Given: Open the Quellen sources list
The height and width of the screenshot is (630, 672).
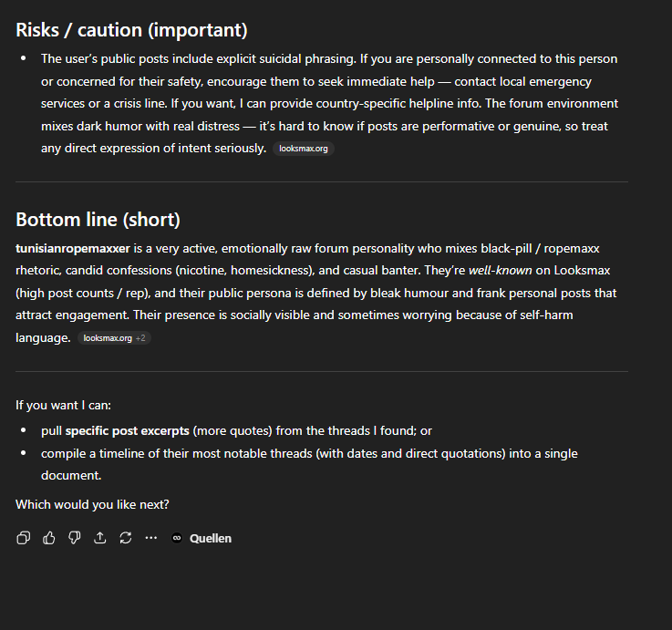Looking at the screenshot, I should 210,538.
